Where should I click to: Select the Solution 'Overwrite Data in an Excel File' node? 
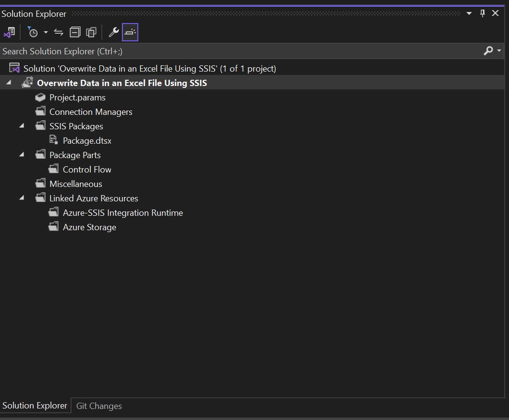tap(150, 69)
